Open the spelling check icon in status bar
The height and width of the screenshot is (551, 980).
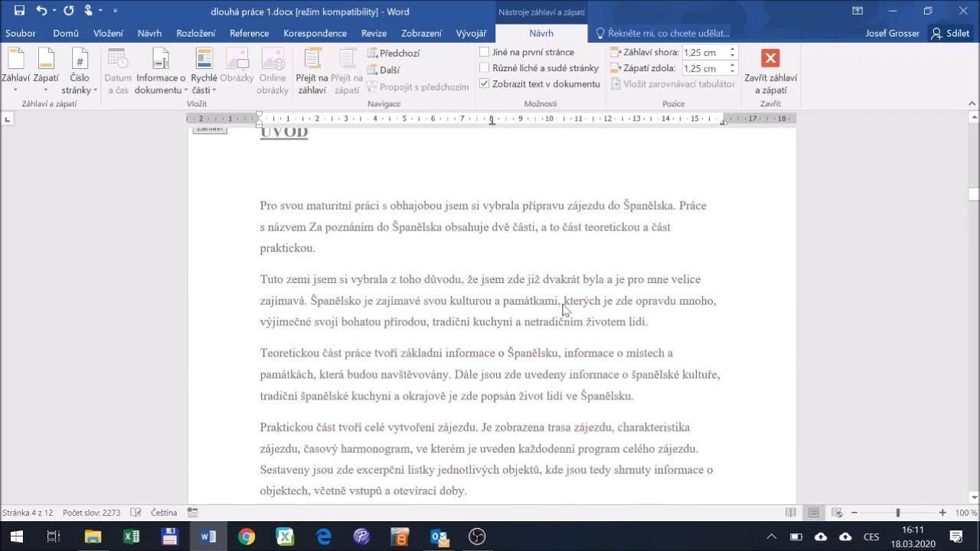click(136, 513)
